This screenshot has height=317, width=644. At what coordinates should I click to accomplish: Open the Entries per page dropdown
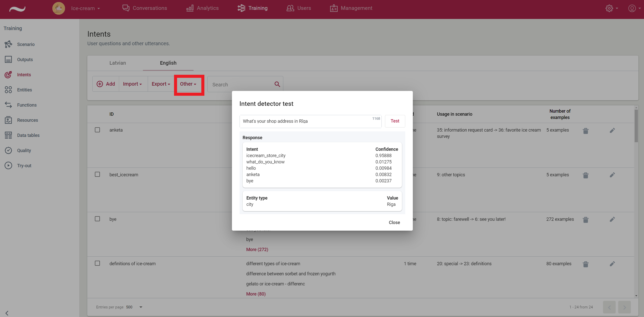[141, 307]
